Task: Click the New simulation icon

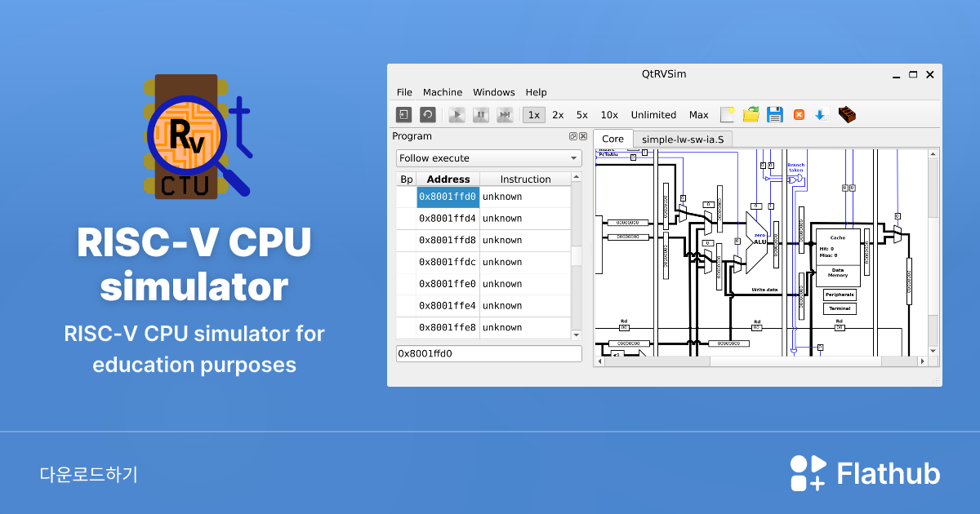Action: click(x=403, y=115)
